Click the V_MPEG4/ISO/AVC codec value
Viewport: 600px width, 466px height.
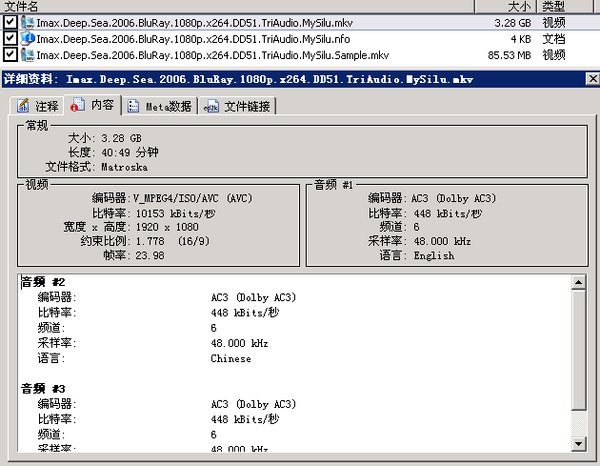click(x=192, y=198)
